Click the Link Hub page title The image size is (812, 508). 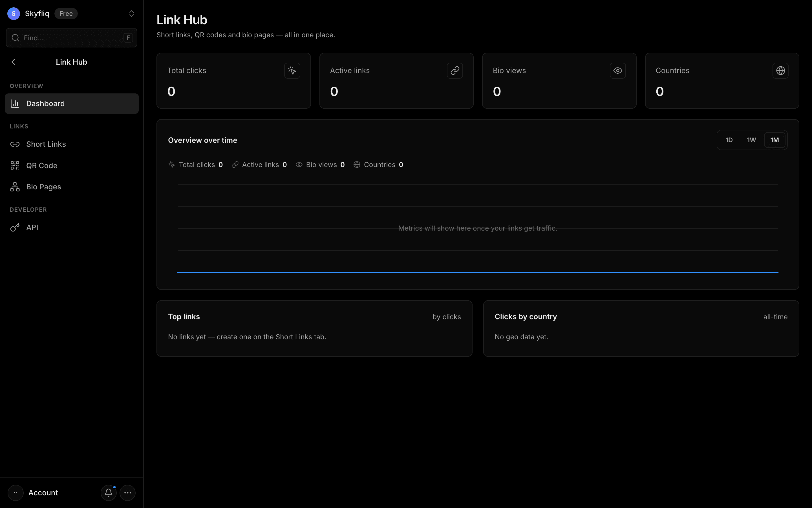(x=182, y=20)
